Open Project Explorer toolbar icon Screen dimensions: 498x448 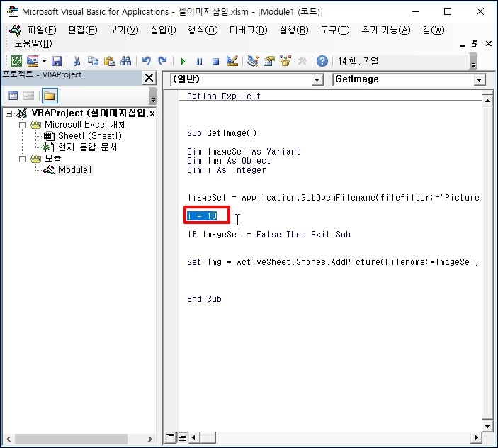click(x=252, y=61)
